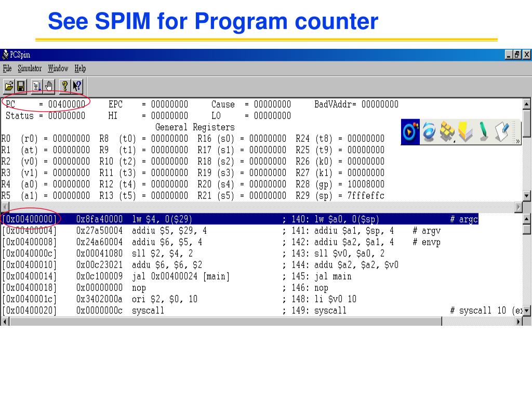Click the yellow cubes icon in floating toolbar

447,131
